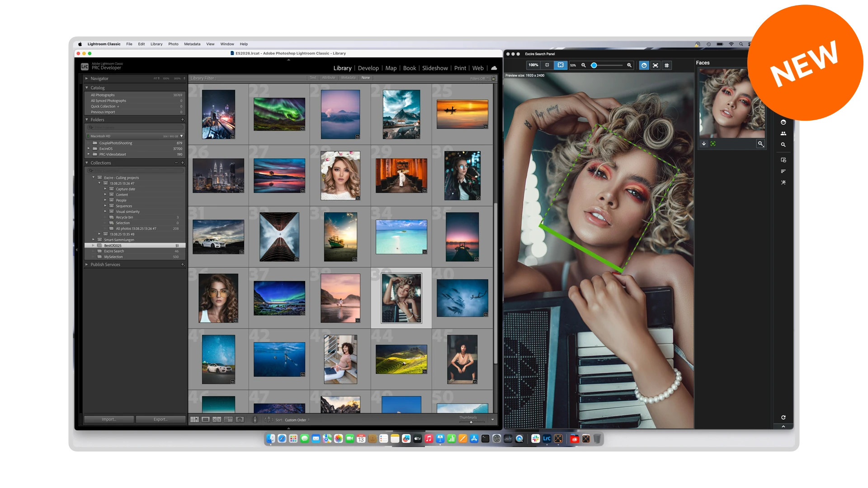Switch to the Develop module
868x488 pixels.
(x=368, y=68)
